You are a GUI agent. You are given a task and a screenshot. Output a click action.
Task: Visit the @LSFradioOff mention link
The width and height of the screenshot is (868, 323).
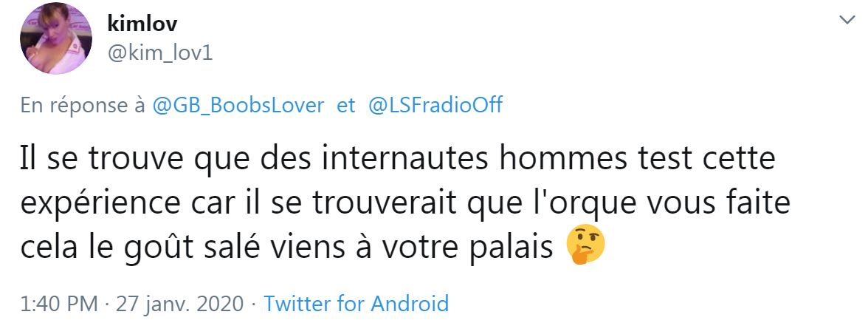tap(435, 105)
